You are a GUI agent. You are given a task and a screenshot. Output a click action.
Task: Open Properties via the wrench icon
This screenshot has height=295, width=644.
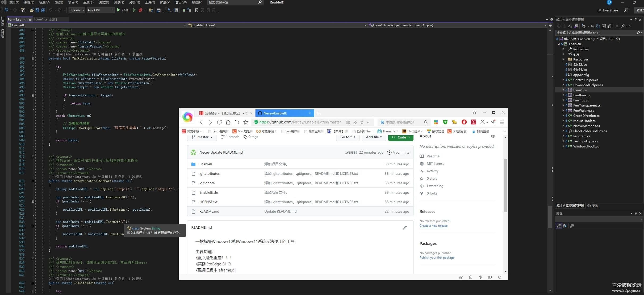click(x=623, y=26)
